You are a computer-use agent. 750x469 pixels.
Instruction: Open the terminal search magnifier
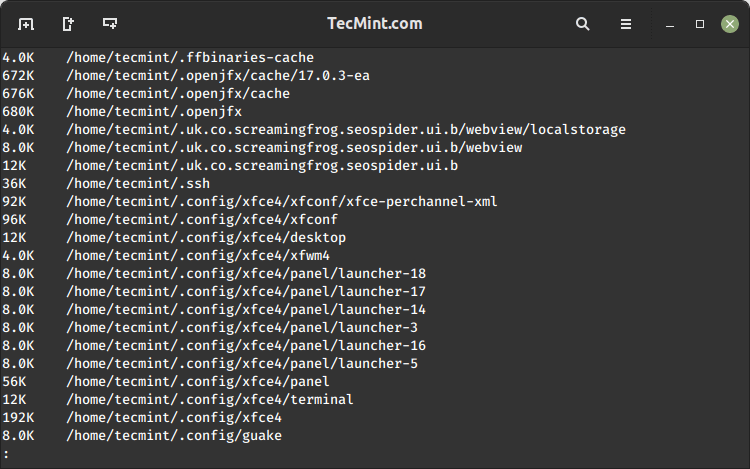(583, 23)
